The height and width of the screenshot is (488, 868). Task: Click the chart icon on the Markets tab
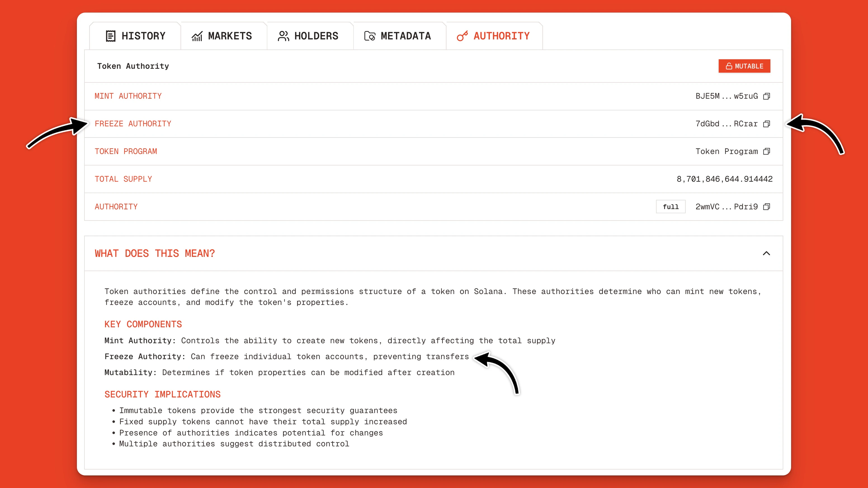197,36
